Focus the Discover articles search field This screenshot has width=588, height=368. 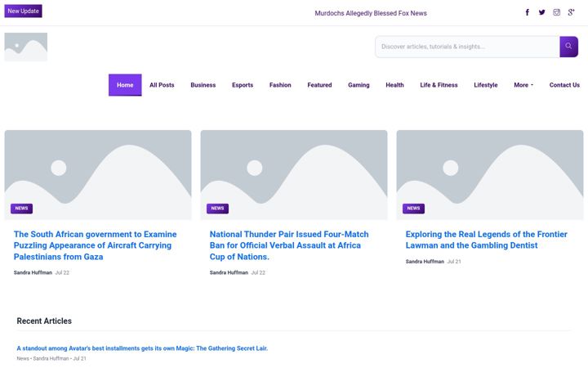[467, 47]
